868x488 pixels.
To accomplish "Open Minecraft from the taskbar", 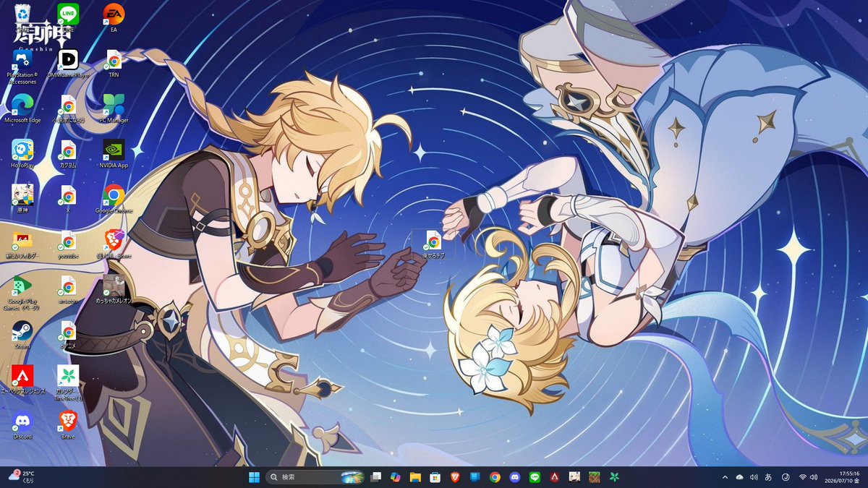I will point(594,477).
